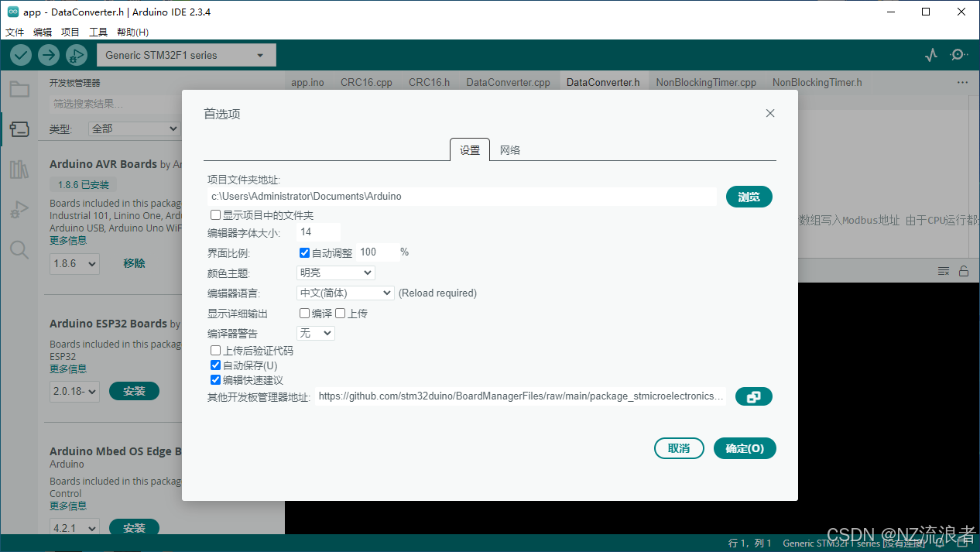Viewport: 980px width, 552px height.
Task: Click the Verify checkmark toolbar icon
Action: (x=21, y=55)
